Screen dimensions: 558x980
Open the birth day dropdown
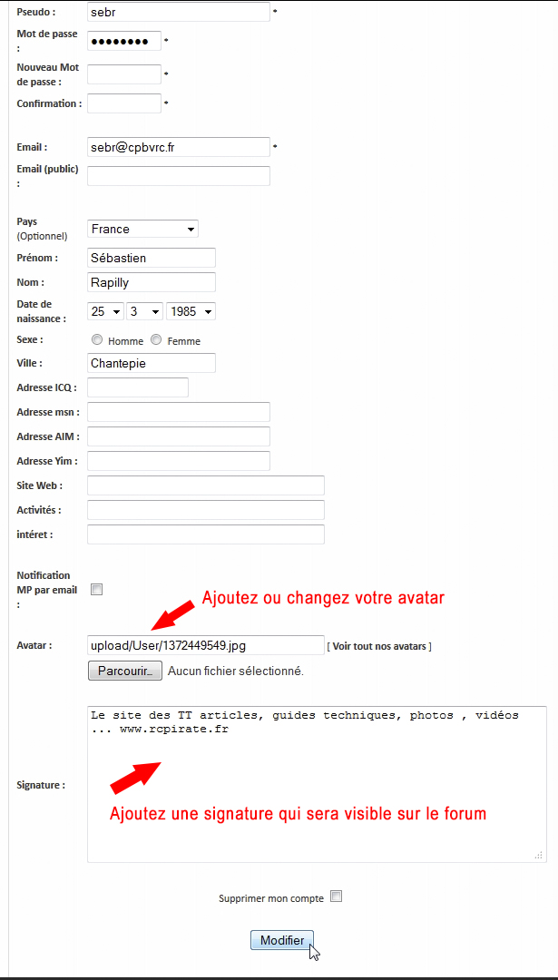[105, 311]
